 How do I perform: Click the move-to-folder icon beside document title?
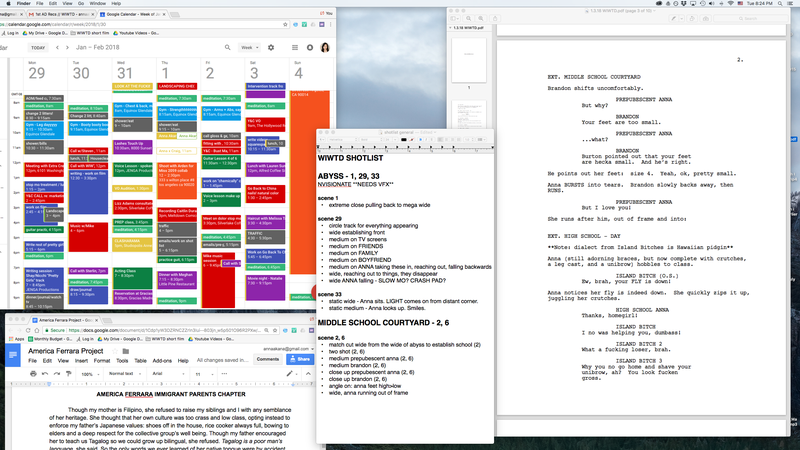(x=126, y=351)
